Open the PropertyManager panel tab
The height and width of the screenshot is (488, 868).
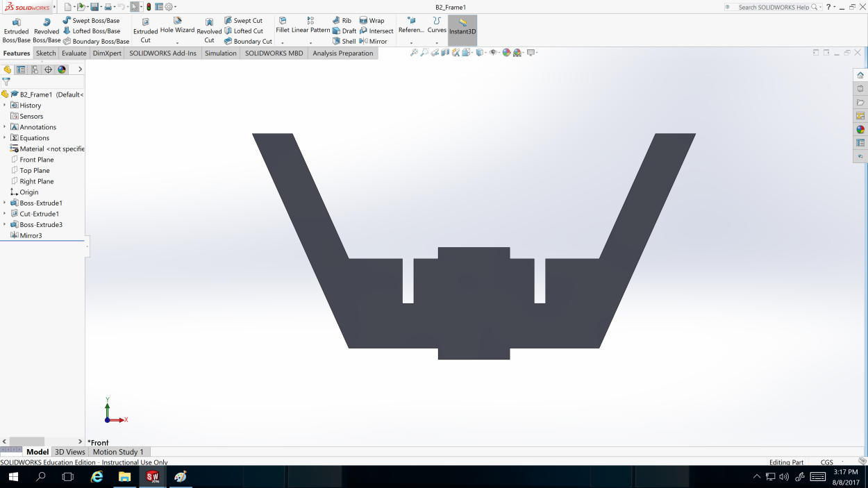[21, 69]
